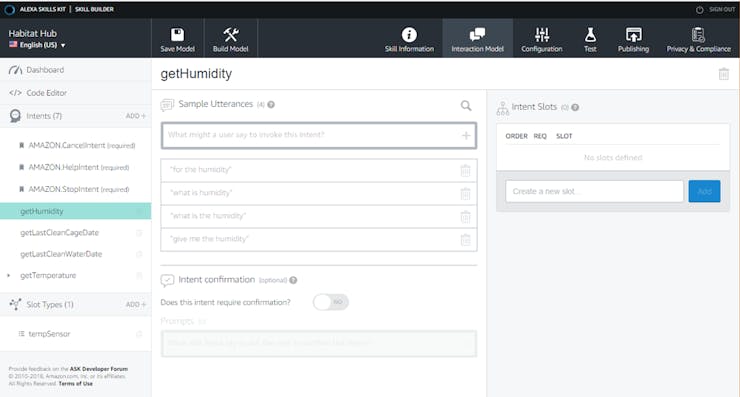This screenshot has width=740, height=397.
Task: Click the Intent Slots hierarchy icon
Action: [x=503, y=109]
